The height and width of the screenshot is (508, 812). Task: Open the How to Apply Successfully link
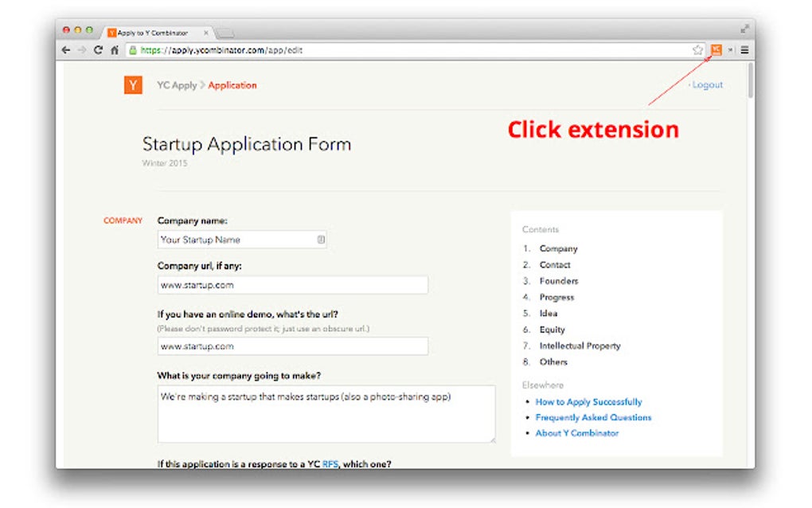tap(589, 401)
